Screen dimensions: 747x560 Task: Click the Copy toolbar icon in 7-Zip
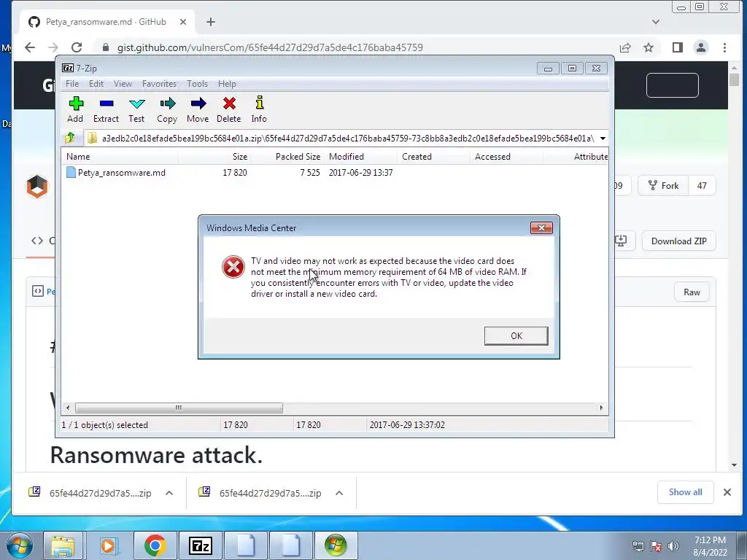[x=167, y=109]
